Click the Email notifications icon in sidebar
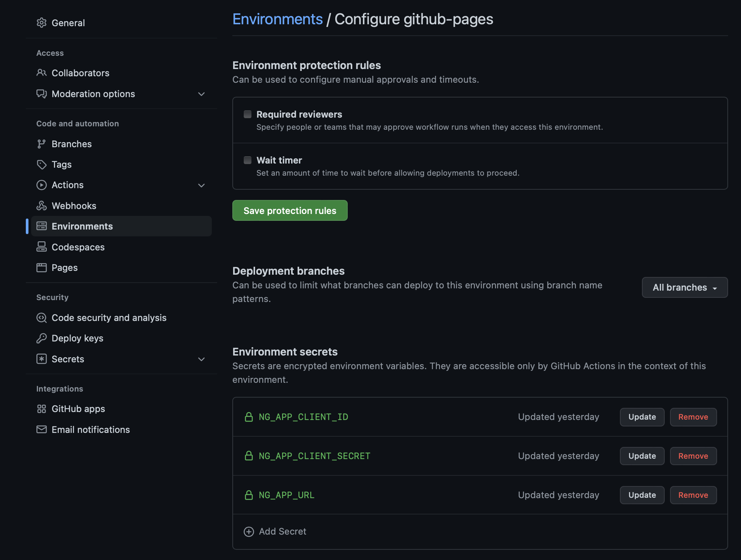Screen dimensions: 741x560 (41, 428)
